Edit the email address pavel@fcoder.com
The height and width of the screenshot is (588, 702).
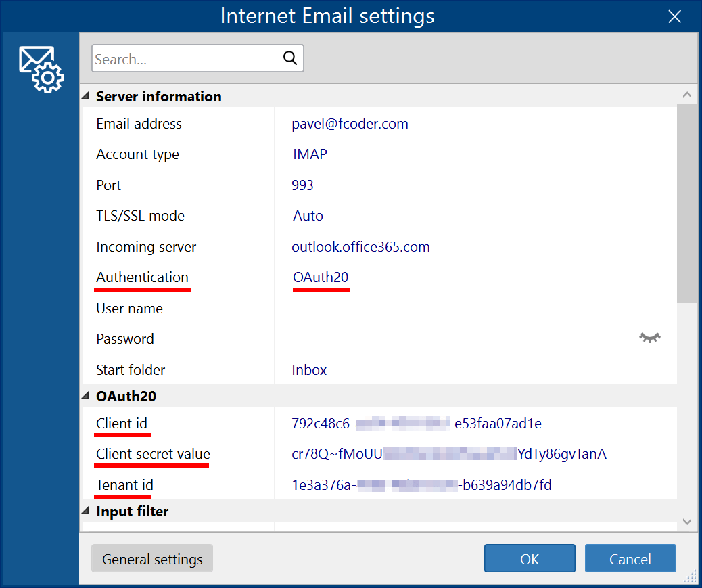coord(350,124)
